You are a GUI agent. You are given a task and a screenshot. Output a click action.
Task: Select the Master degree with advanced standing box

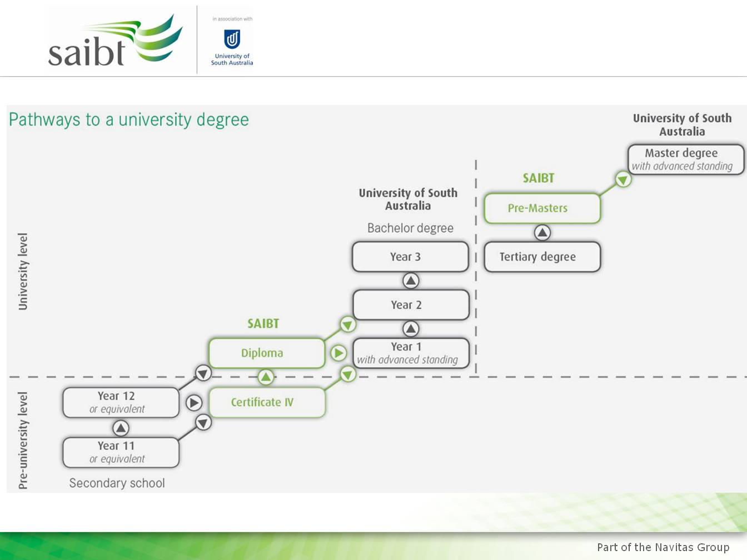686,159
